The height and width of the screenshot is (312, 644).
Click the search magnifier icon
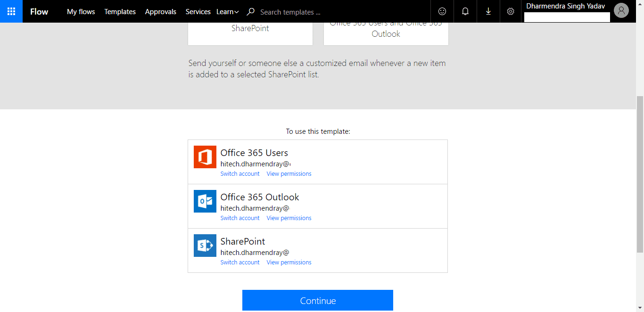tap(251, 12)
